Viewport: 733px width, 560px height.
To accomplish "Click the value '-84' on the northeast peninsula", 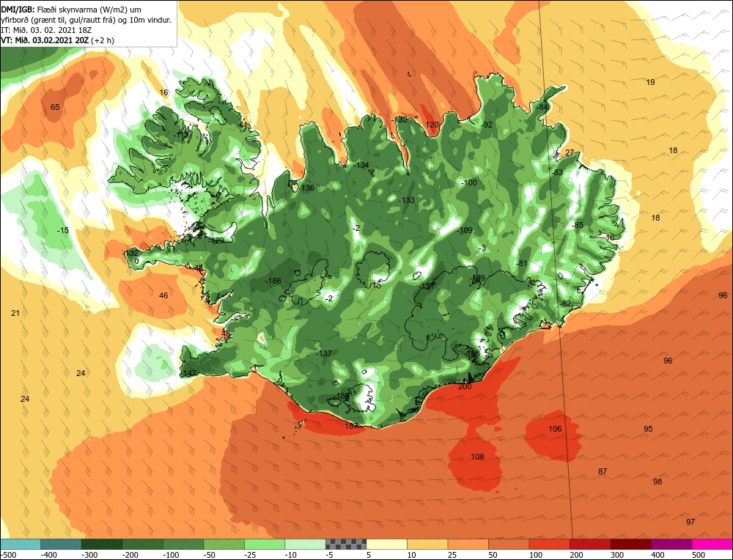I will click(x=542, y=108).
